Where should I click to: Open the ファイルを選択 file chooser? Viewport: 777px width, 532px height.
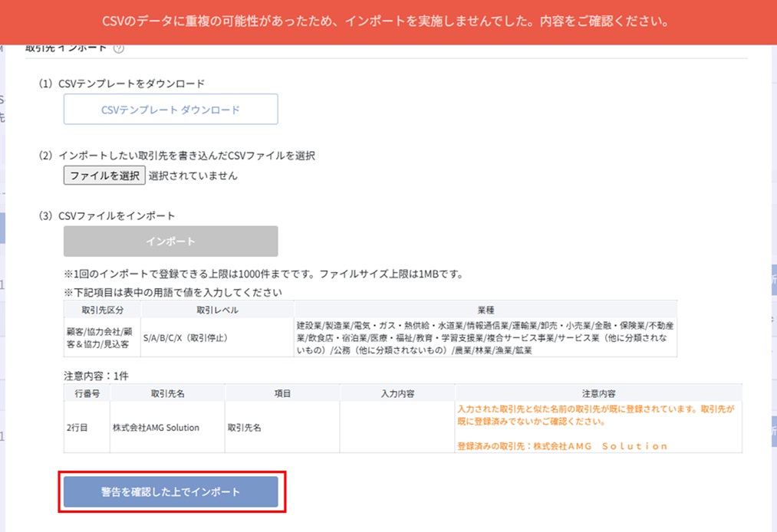pos(104,176)
